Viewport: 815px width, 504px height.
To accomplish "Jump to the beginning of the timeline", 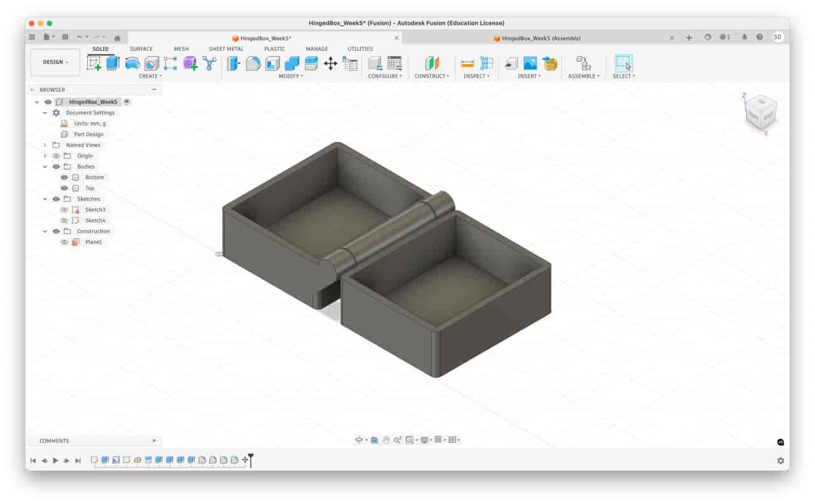I will tap(33, 460).
